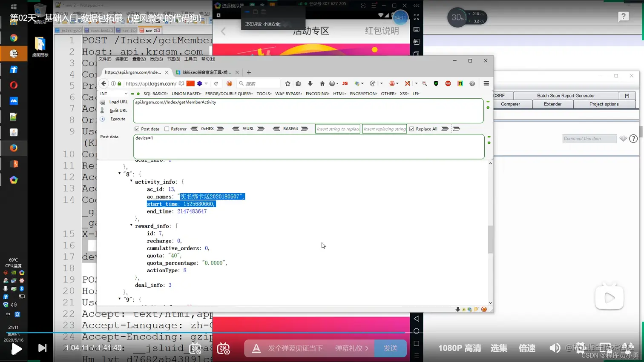Open a new Firefox tab with plus
The image size is (644, 362).
point(249,72)
